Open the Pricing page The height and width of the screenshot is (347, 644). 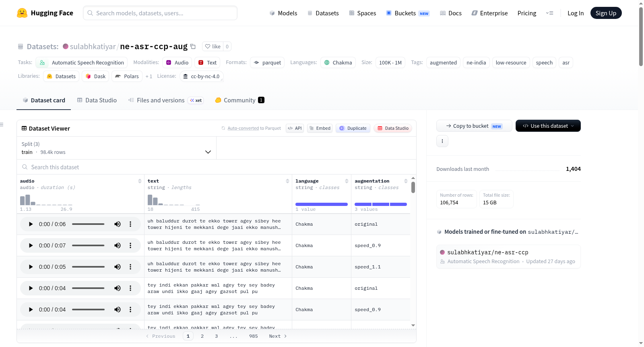click(x=527, y=13)
